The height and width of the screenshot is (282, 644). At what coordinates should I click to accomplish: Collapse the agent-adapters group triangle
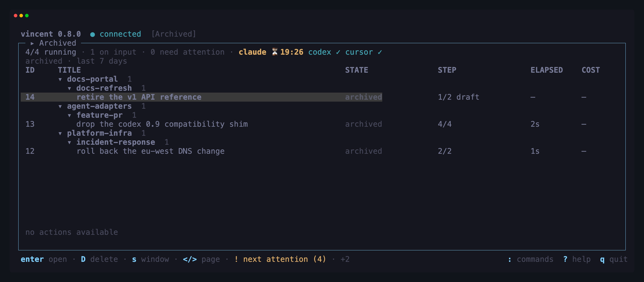[x=60, y=106]
